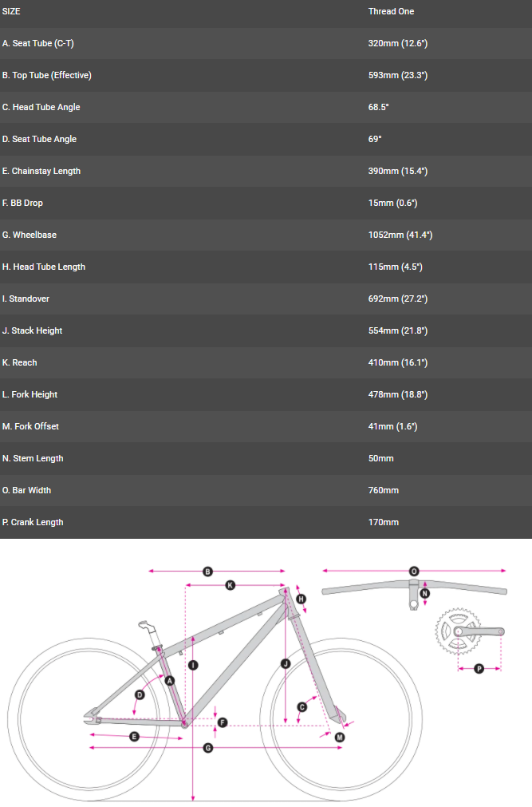Select the 'G. Wheelbase' row label

[x=30, y=235]
